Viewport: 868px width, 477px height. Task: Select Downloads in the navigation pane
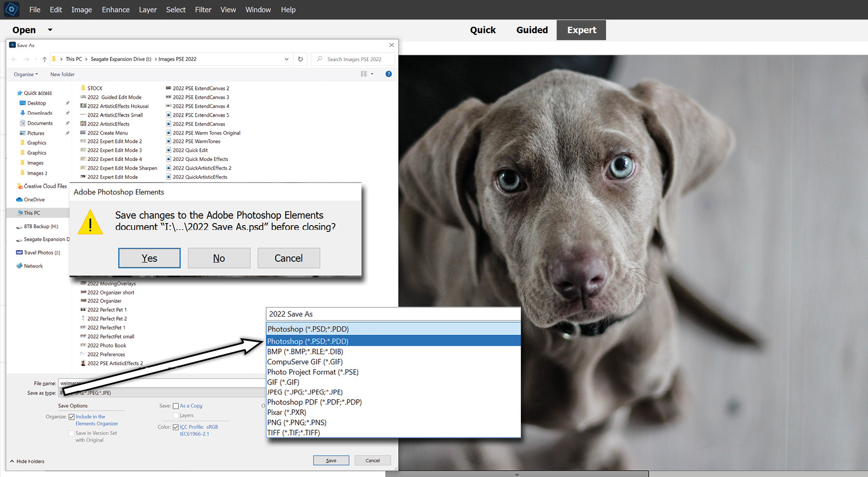[x=39, y=113]
